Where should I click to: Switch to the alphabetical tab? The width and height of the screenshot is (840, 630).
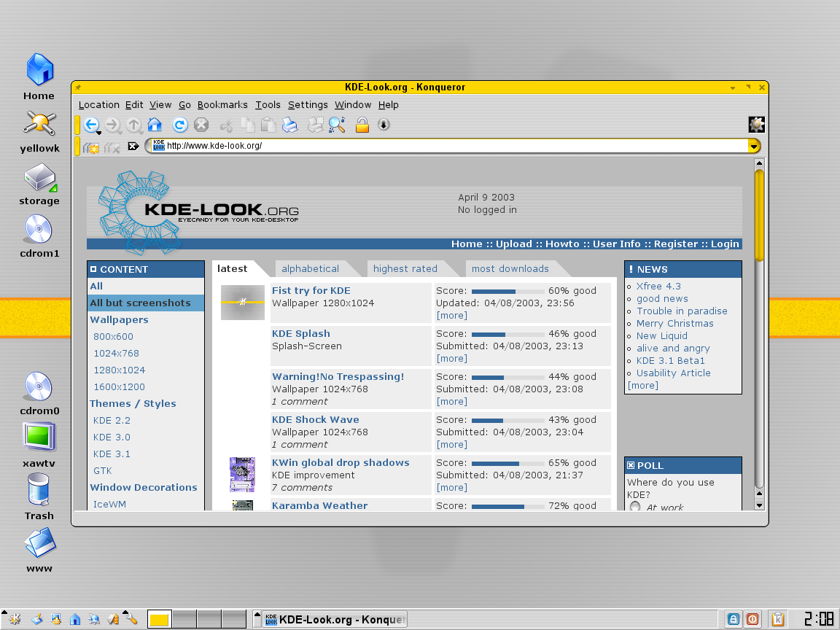(310, 269)
